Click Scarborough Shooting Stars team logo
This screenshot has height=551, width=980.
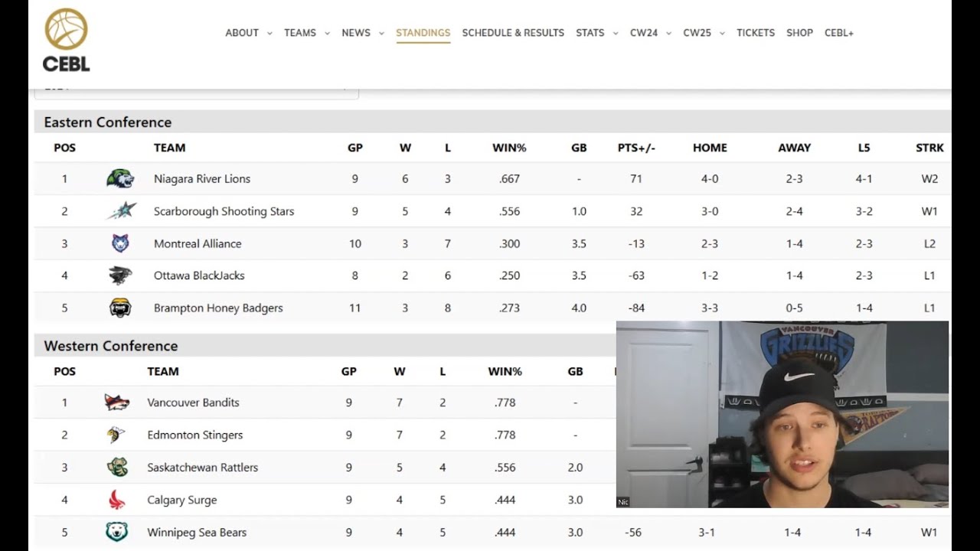120,211
